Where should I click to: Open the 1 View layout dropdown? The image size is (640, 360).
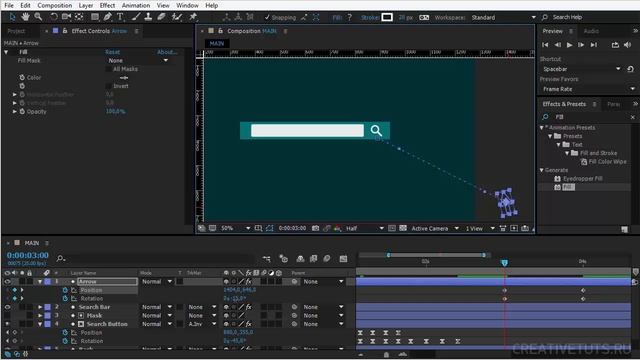480,229
